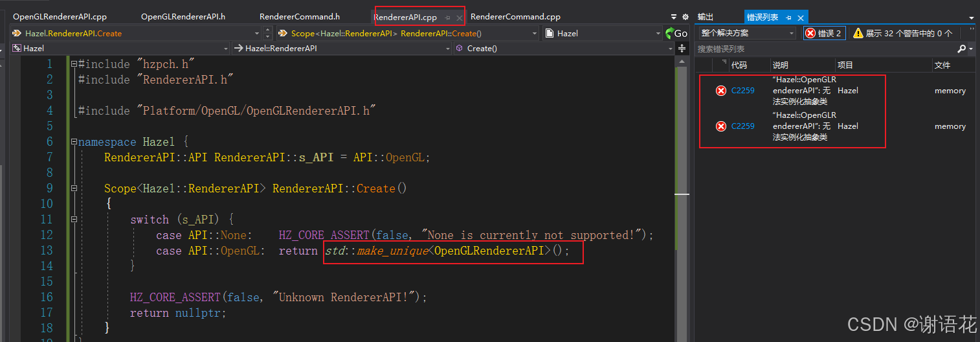Open the RendererCommand.cpp tab
This screenshot has height=342, width=980.
coord(515,17)
